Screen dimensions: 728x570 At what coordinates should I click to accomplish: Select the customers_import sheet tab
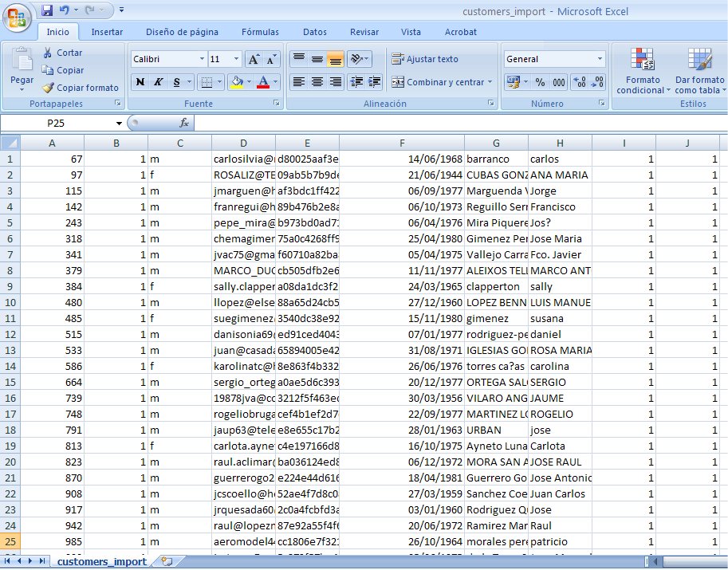click(102, 562)
